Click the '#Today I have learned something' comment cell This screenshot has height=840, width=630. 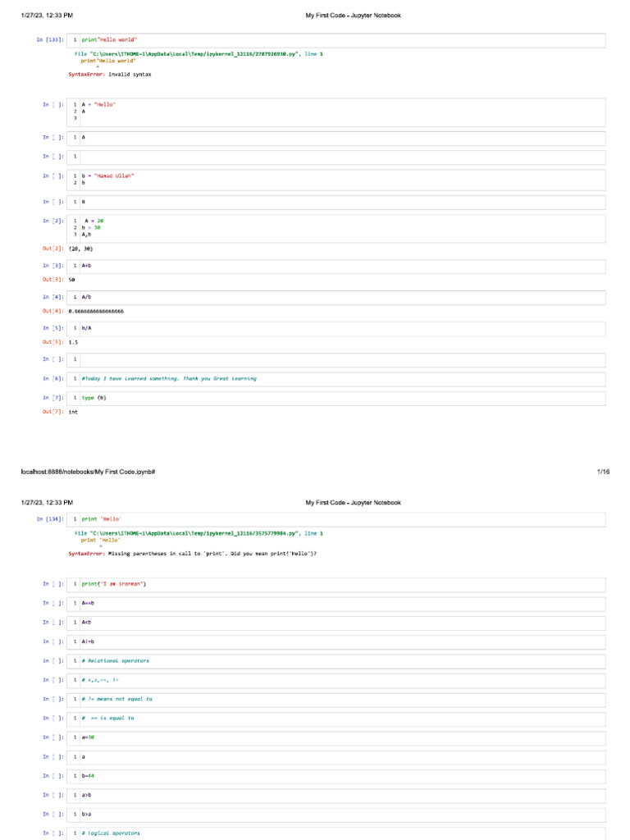pyautogui.click(x=336, y=379)
